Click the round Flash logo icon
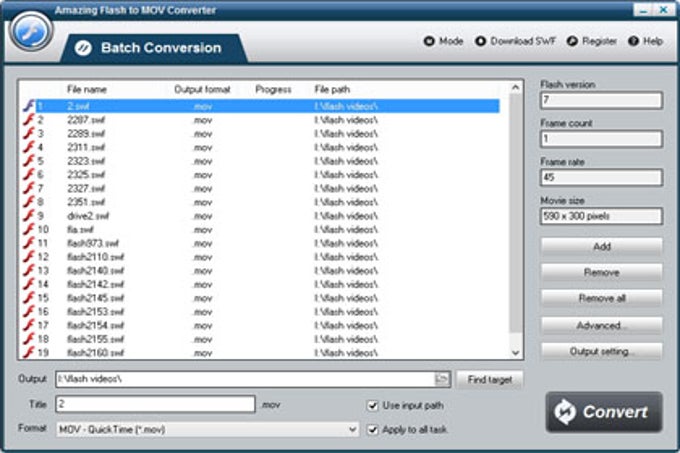Viewport: 680px width, 453px height. [x=31, y=32]
